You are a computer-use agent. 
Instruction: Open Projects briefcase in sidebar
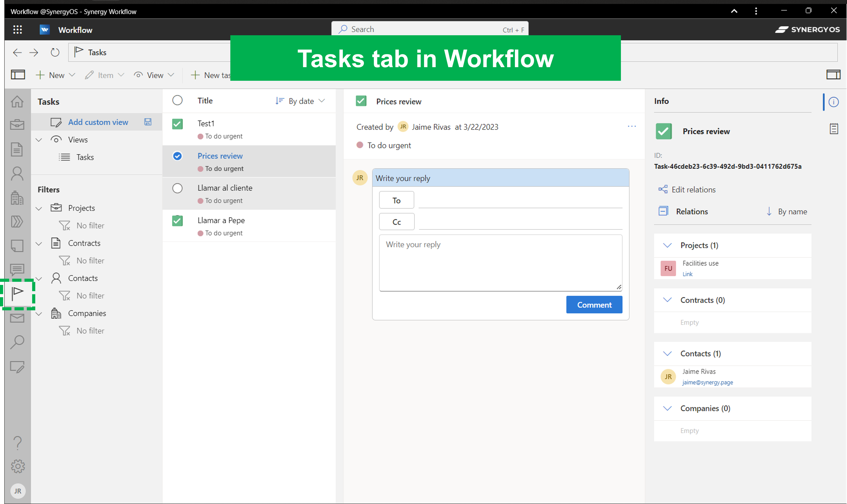coord(17,125)
